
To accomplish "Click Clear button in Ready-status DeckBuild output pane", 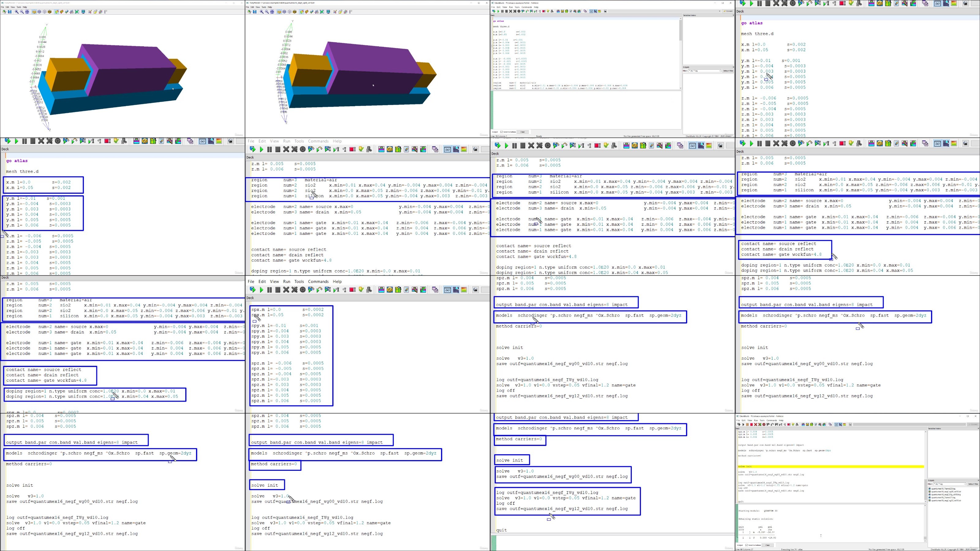I will tap(523, 132).
